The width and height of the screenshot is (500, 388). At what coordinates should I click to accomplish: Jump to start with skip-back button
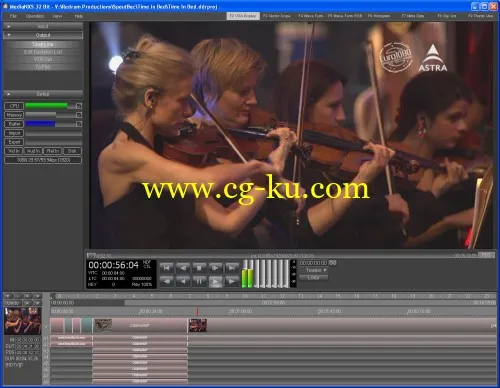tap(166, 268)
